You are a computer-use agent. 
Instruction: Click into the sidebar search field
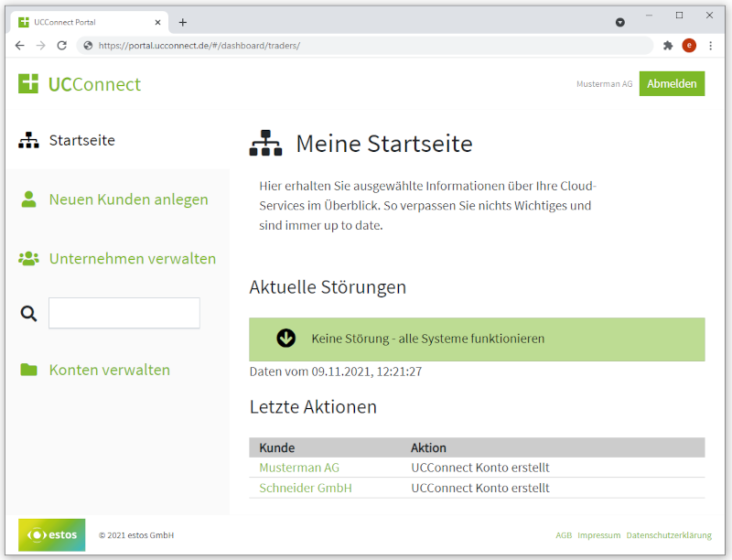(124, 313)
